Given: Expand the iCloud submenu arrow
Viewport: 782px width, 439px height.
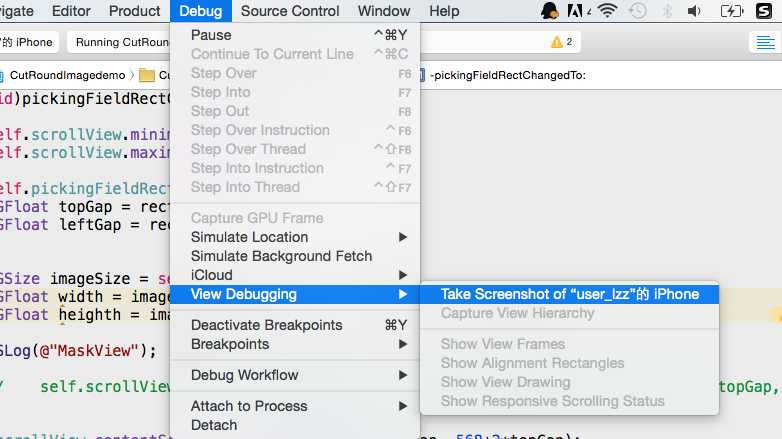Looking at the screenshot, I should 403,275.
